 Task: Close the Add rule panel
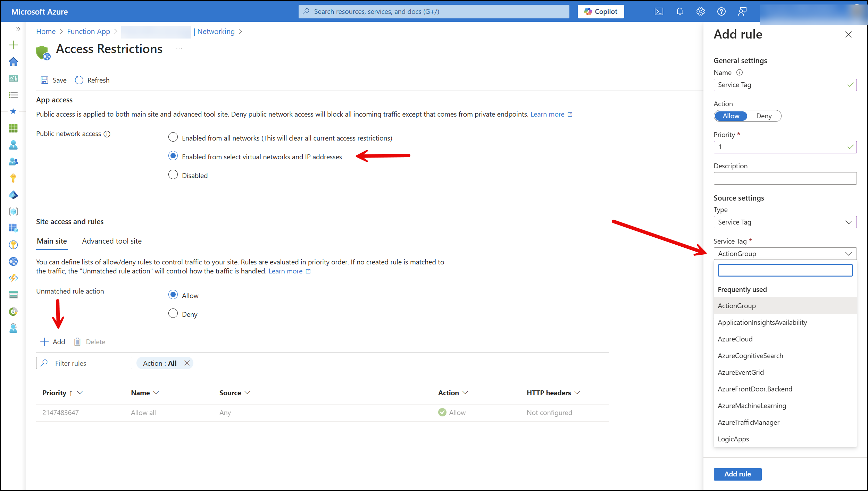point(848,34)
